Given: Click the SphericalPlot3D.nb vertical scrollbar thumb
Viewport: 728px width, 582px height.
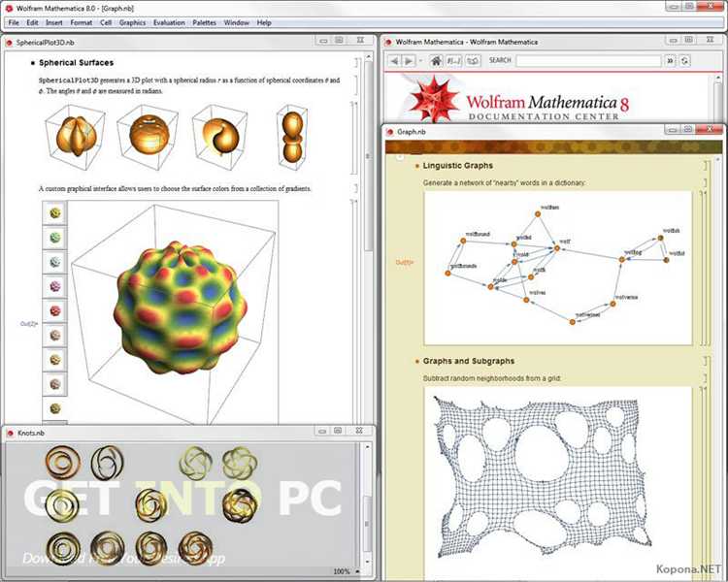Looking at the screenshot, I should pyautogui.click(x=369, y=155).
